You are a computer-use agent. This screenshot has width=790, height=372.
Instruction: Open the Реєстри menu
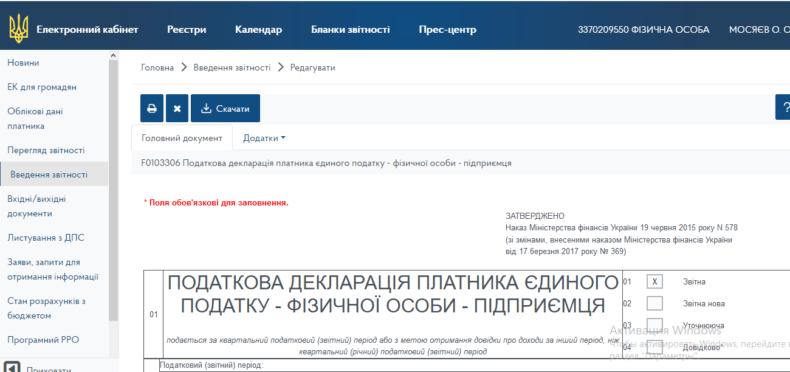pos(186,30)
